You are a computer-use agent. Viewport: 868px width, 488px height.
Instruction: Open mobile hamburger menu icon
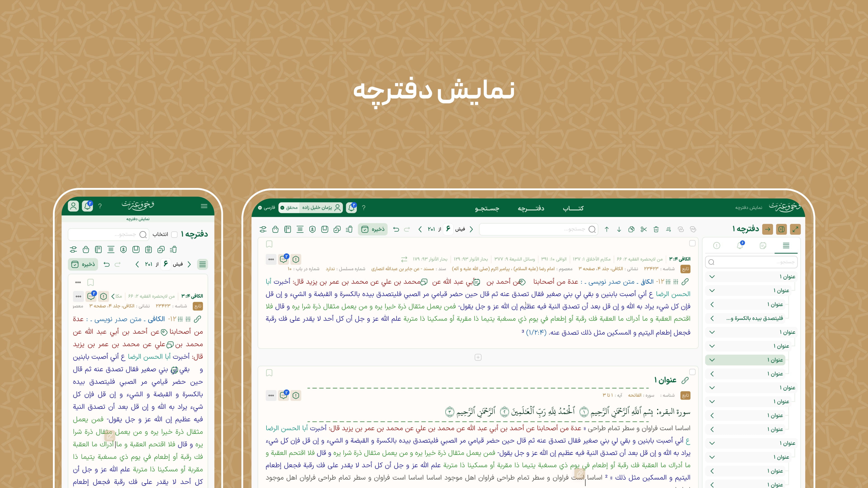pyautogui.click(x=204, y=206)
